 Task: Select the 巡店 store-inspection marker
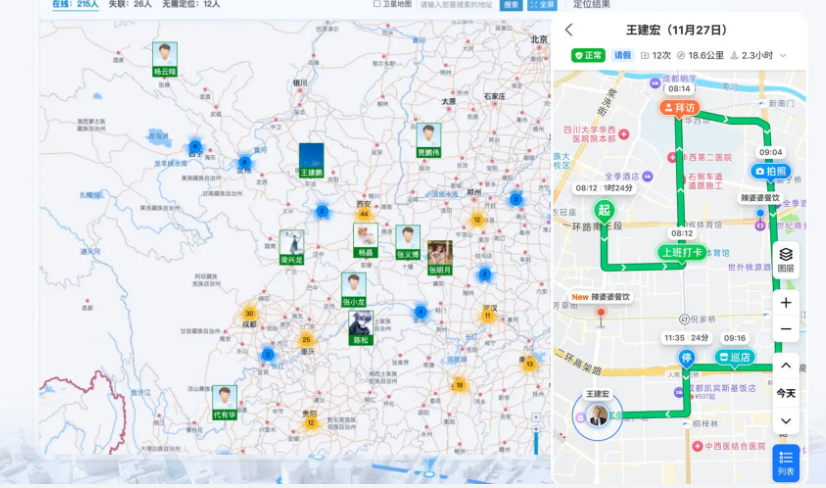[x=735, y=356]
